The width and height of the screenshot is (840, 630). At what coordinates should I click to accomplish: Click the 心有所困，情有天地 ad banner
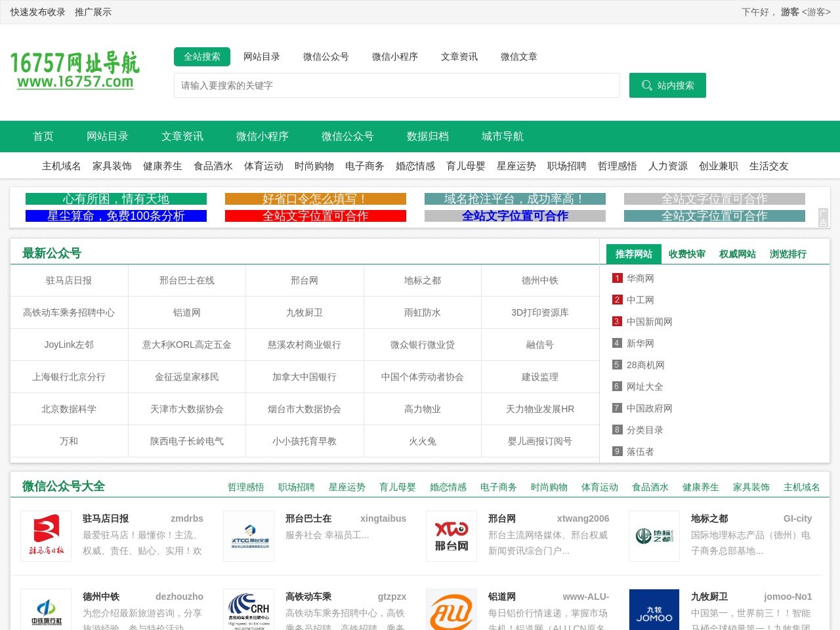116,199
